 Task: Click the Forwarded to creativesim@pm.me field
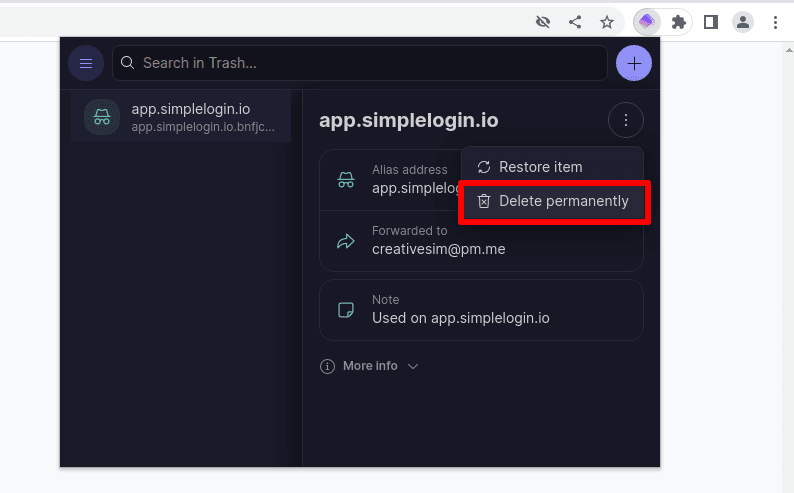tap(481, 241)
